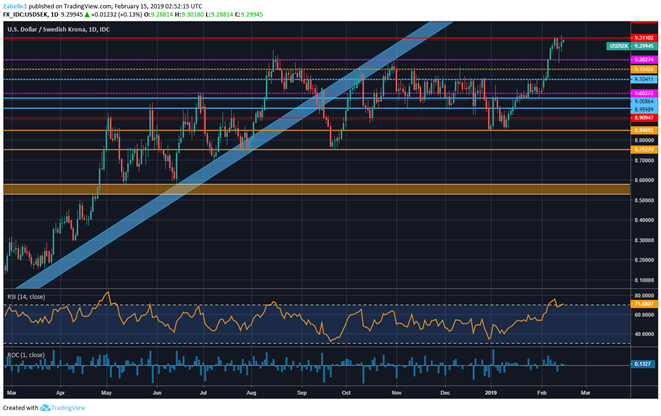Click the USDSEK price tag on the axis
Viewport: 661px width, 416px height.
point(617,46)
